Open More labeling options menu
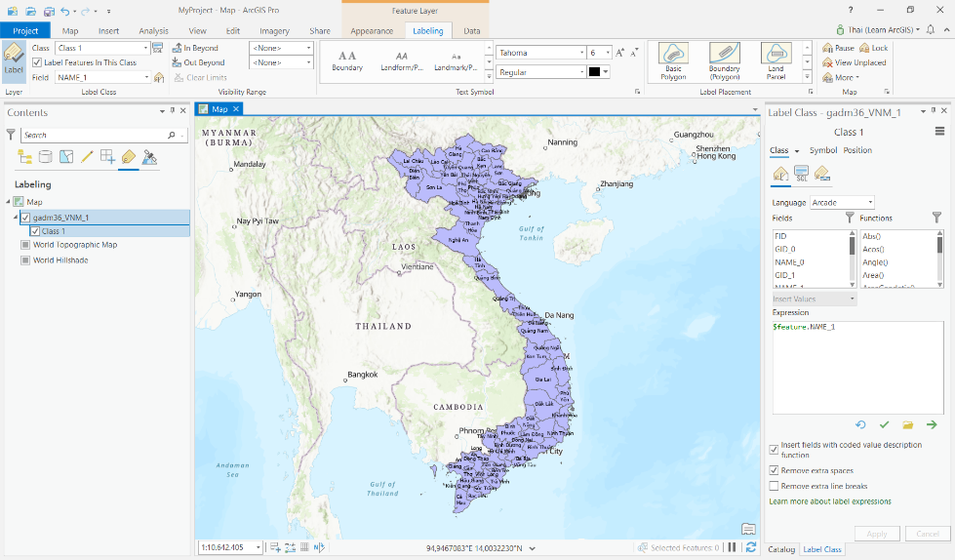Image resolution: width=955 pixels, height=560 pixels. pyautogui.click(x=841, y=77)
